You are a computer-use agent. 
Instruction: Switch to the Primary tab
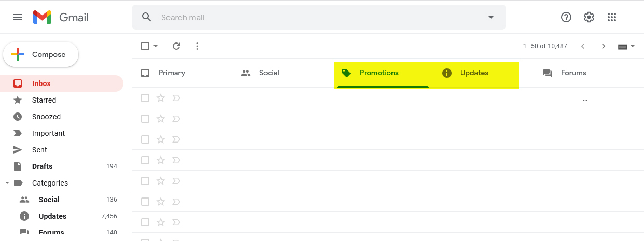coord(182,73)
